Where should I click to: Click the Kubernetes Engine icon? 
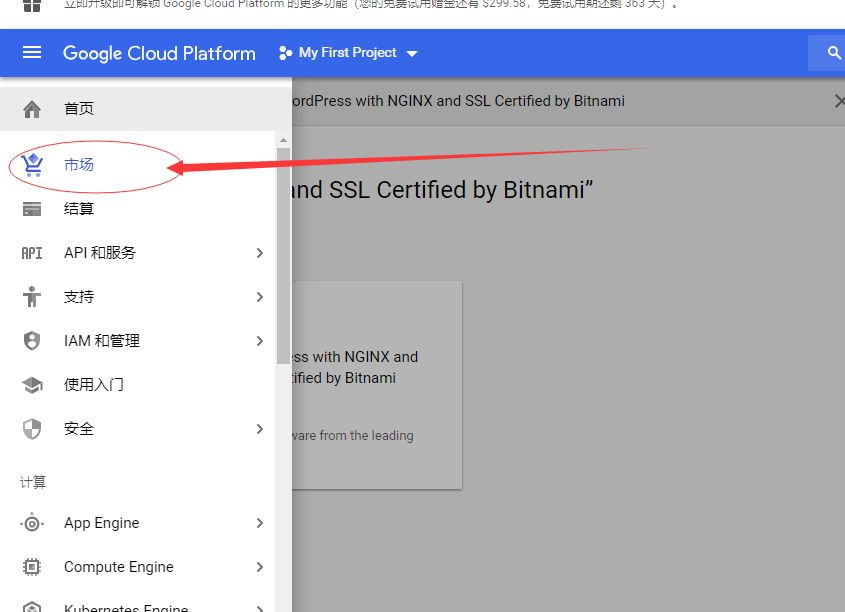32,607
